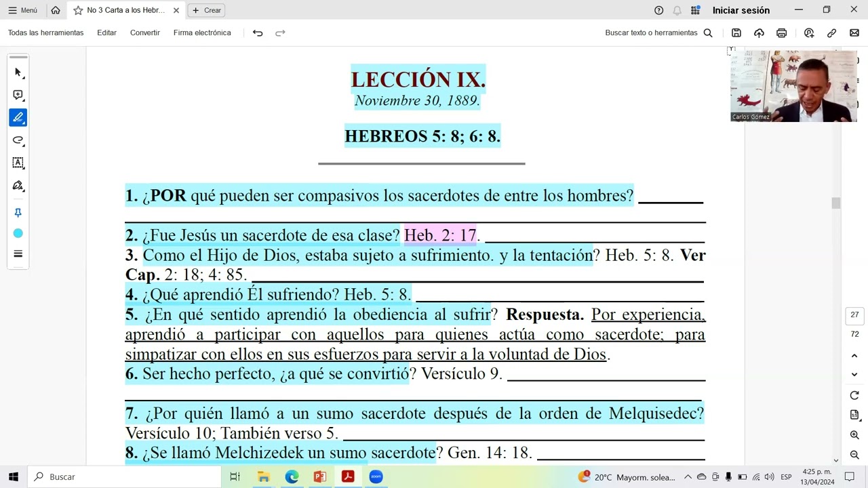
Task: Open Microsoft Edge from taskbar
Action: 292,476
